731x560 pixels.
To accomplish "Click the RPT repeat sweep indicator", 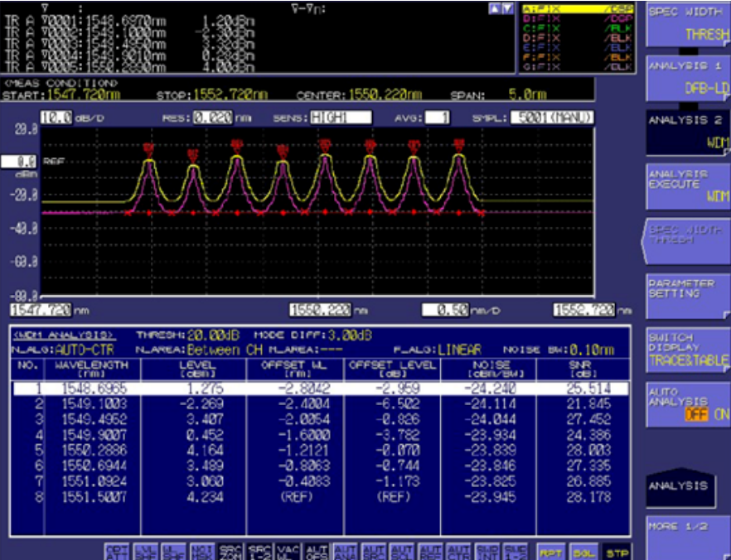I will tap(549, 551).
